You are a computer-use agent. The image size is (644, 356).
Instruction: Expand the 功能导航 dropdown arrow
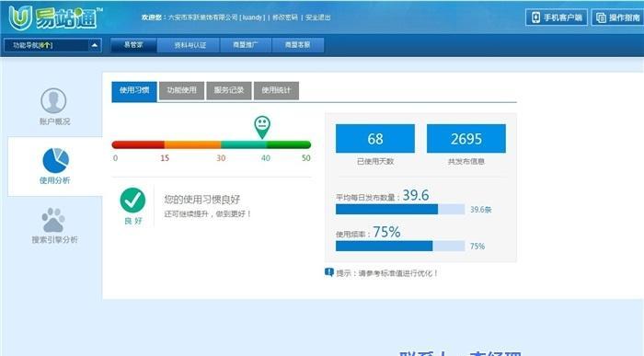point(95,45)
